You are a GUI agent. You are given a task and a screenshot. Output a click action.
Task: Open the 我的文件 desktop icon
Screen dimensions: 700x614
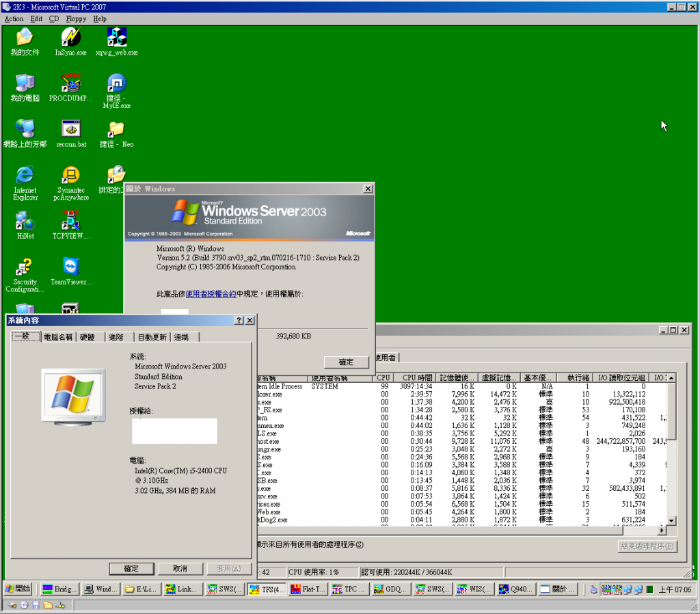tap(25, 42)
